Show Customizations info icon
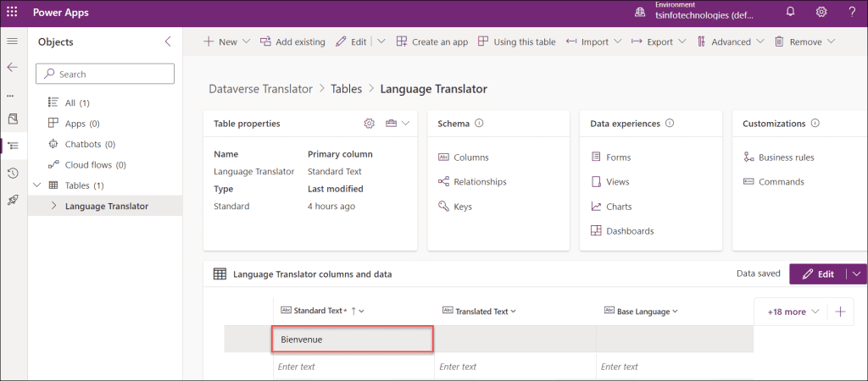Screen dimensions: 868x381 tap(815, 124)
